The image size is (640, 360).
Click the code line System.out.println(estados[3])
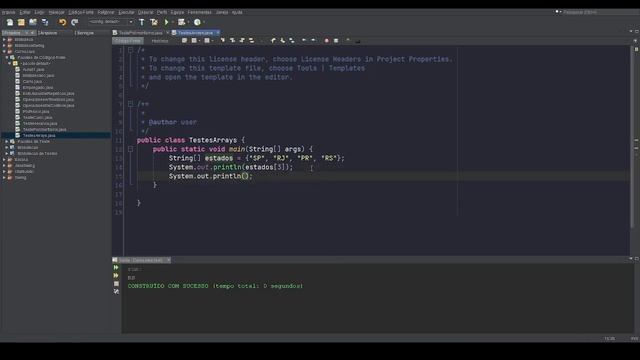click(231, 167)
